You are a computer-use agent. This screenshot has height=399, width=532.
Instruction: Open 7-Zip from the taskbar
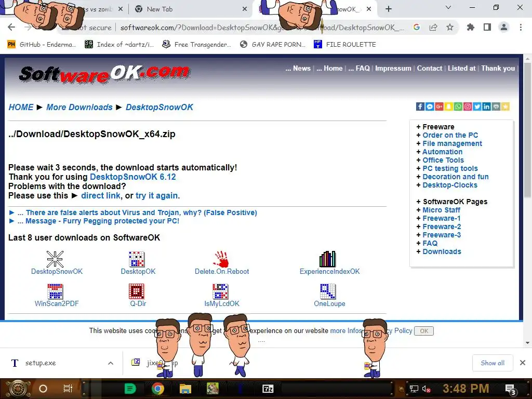(268, 389)
